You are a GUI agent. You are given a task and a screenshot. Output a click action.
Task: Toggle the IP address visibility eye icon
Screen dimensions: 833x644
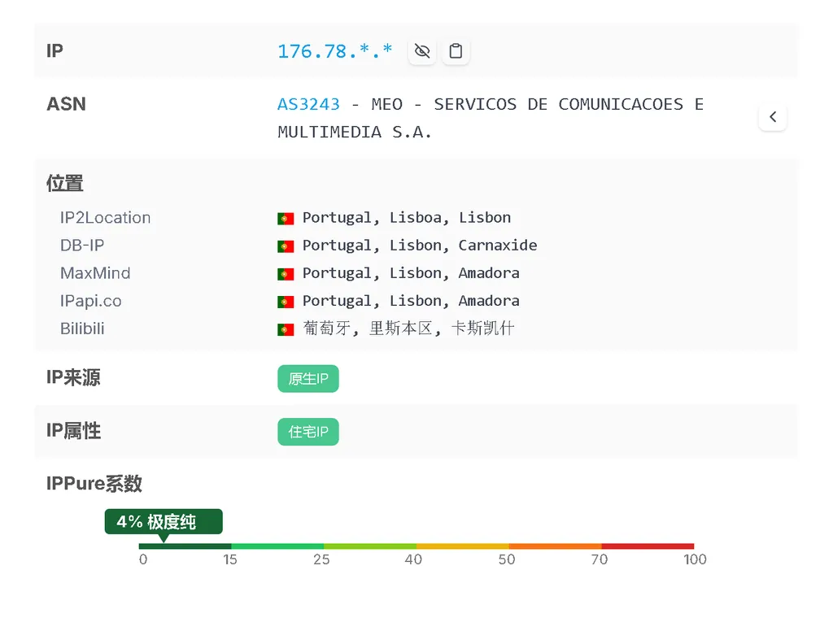tap(421, 51)
